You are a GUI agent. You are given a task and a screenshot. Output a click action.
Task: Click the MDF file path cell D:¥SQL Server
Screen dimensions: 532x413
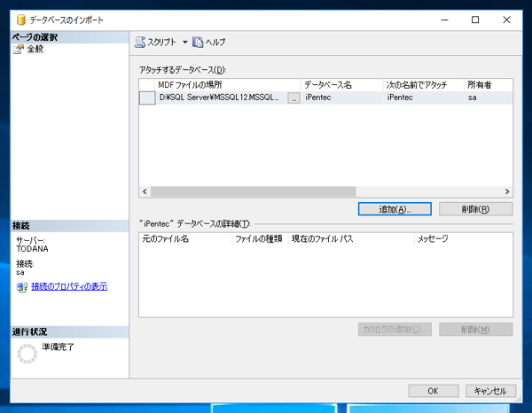click(219, 97)
